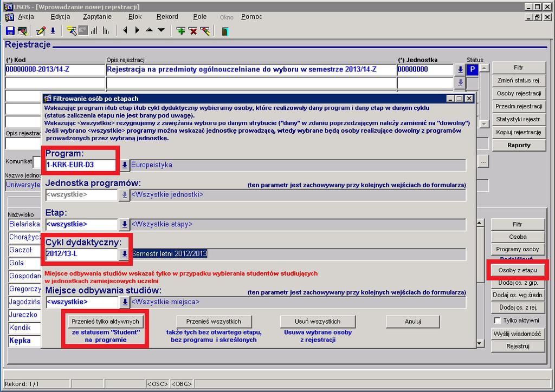The height and width of the screenshot is (392, 555).
Task: Go to previous block with left arrow
Action: [125, 30]
